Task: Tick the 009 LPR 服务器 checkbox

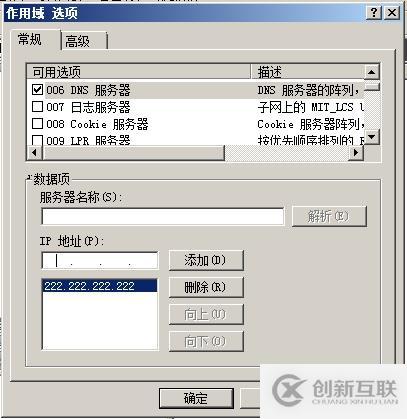Action: click(x=37, y=140)
